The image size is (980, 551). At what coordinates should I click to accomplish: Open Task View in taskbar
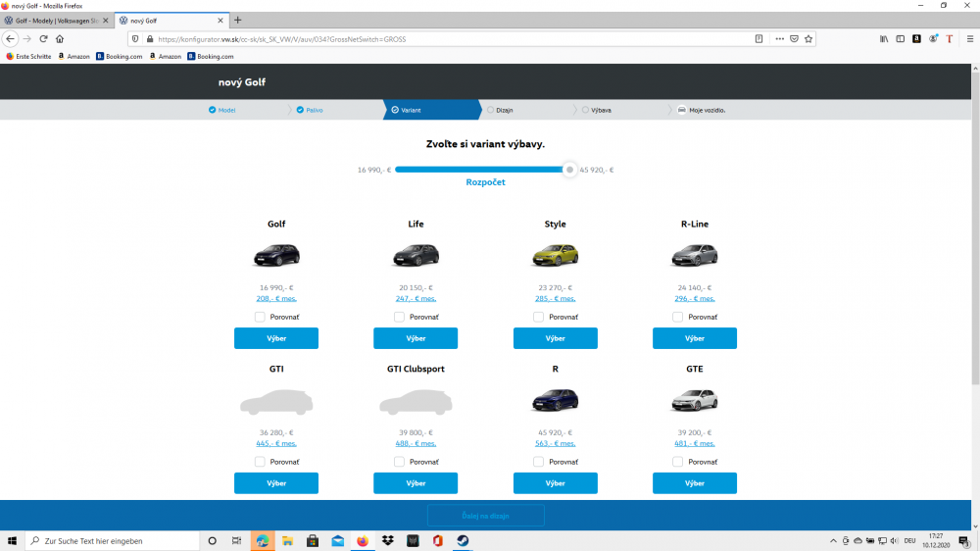click(236, 540)
